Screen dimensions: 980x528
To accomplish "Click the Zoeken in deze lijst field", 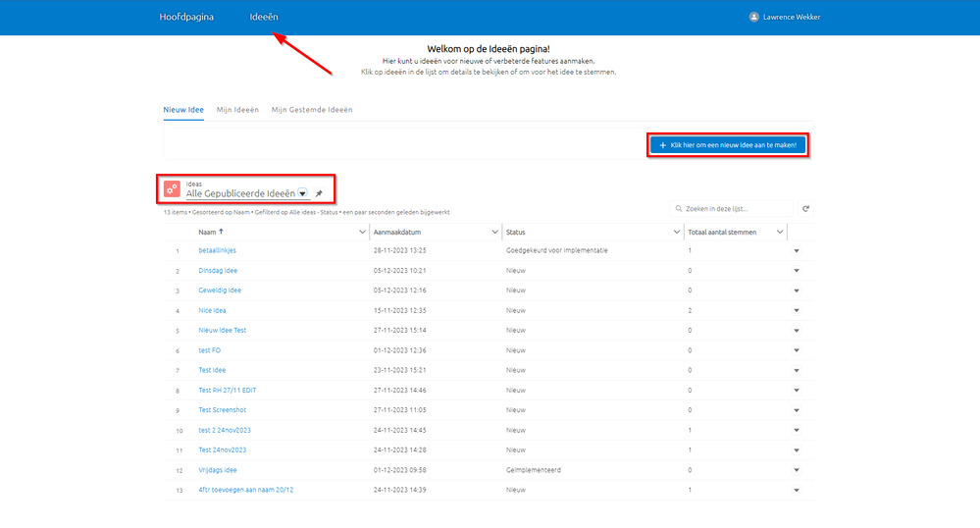I will [x=736, y=209].
